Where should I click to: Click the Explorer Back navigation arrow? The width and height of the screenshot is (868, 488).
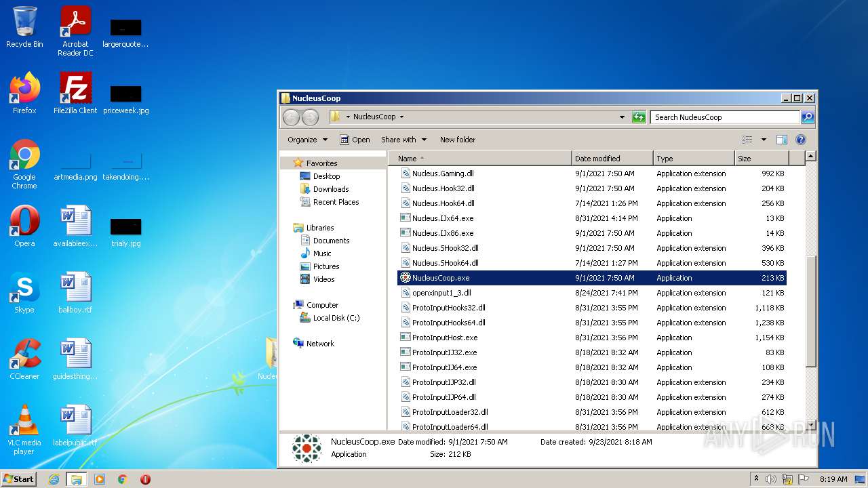point(291,117)
